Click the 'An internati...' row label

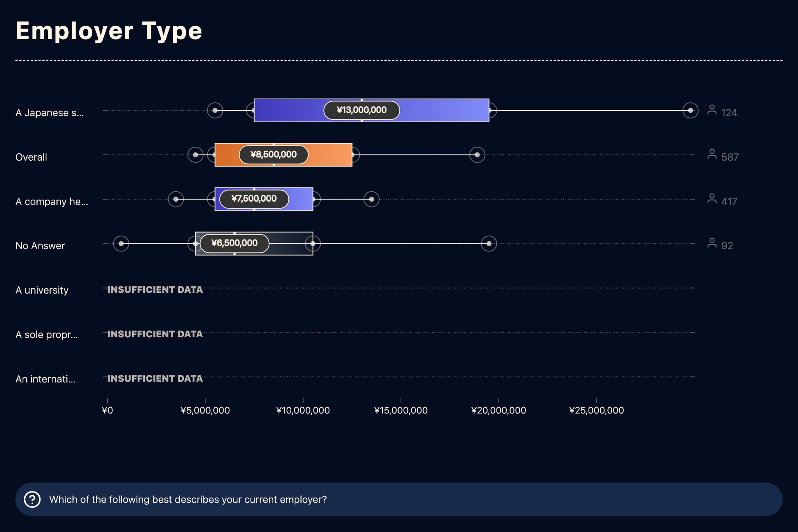(45, 379)
